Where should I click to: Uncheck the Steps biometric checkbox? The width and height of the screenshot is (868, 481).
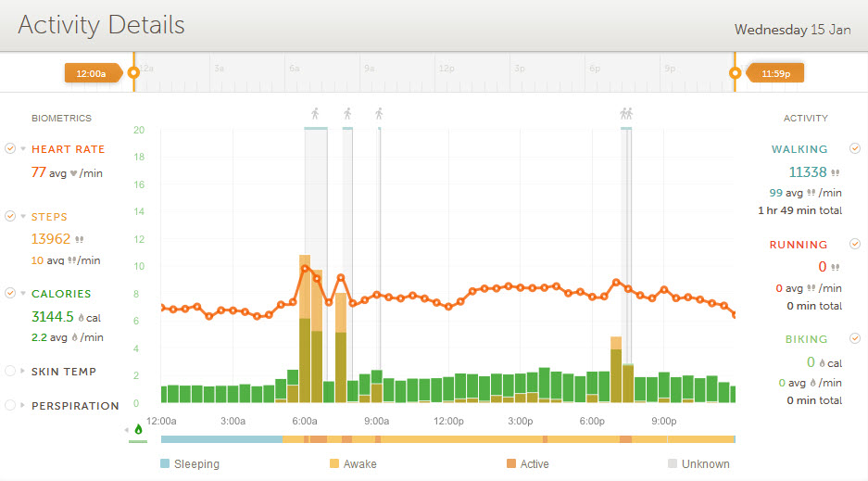tap(10, 216)
